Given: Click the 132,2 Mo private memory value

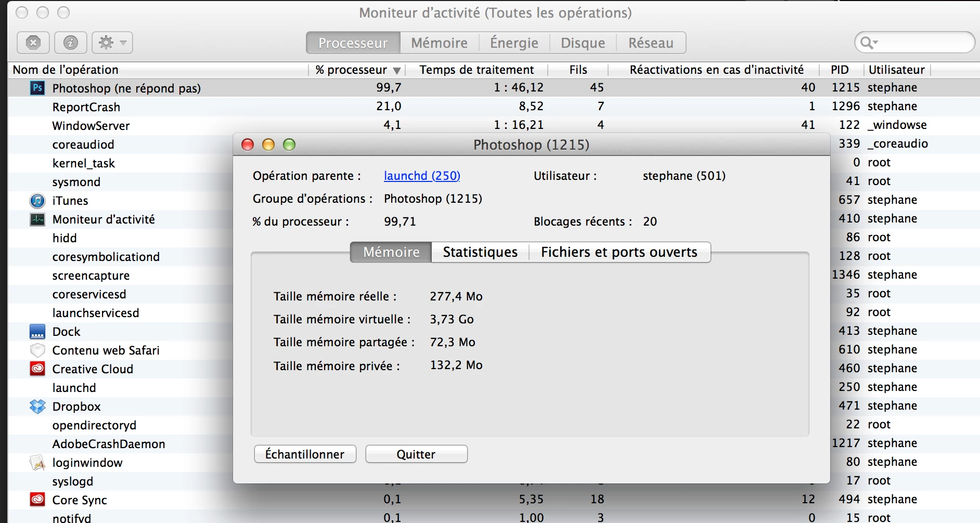Looking at the screenshot, I should pos(456,365).
